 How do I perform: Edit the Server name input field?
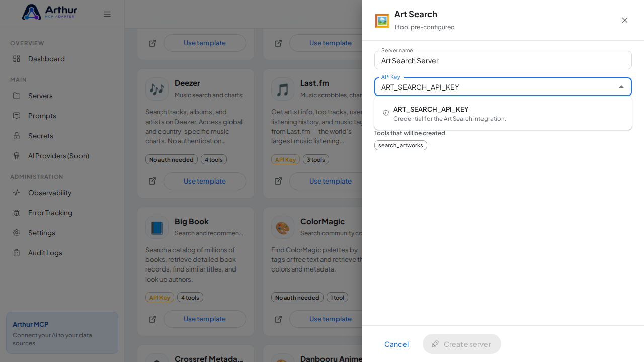[503, 60]
